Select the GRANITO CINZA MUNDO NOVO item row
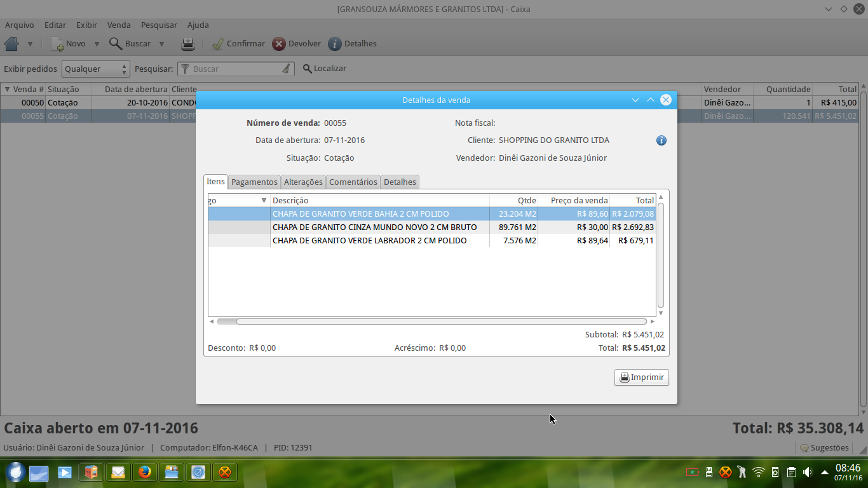Image resolution: width=868 pixels, height=488 pixels. 431,227
